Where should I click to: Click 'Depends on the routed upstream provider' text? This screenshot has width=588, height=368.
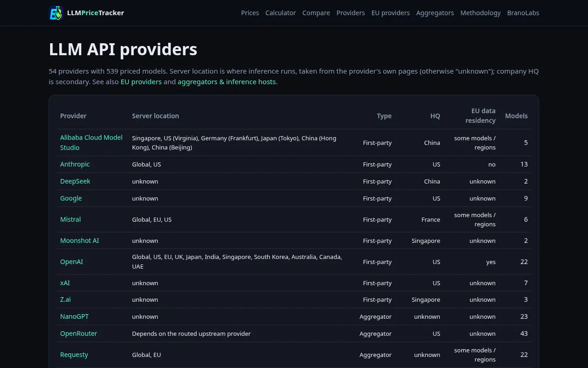(x=191, y=333)
